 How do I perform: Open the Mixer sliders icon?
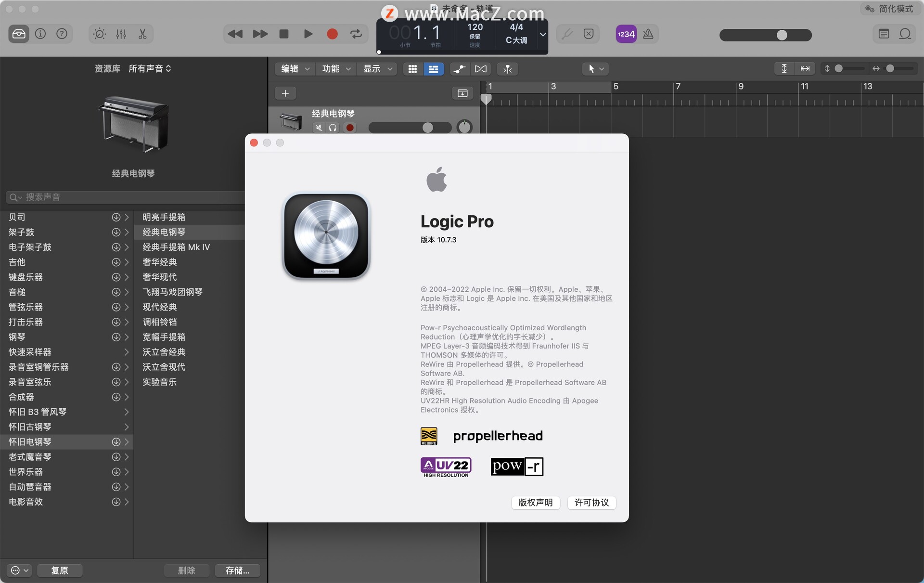tap(121, 34)
